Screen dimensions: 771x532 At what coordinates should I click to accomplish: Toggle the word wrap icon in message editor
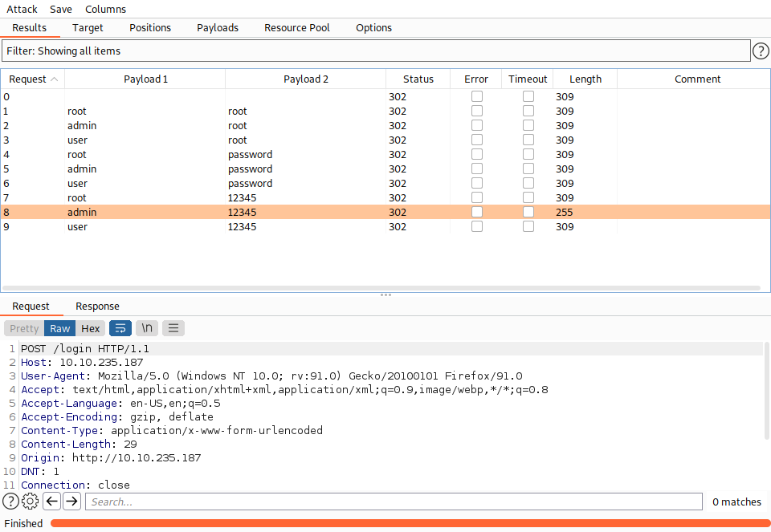coord(120,328)
